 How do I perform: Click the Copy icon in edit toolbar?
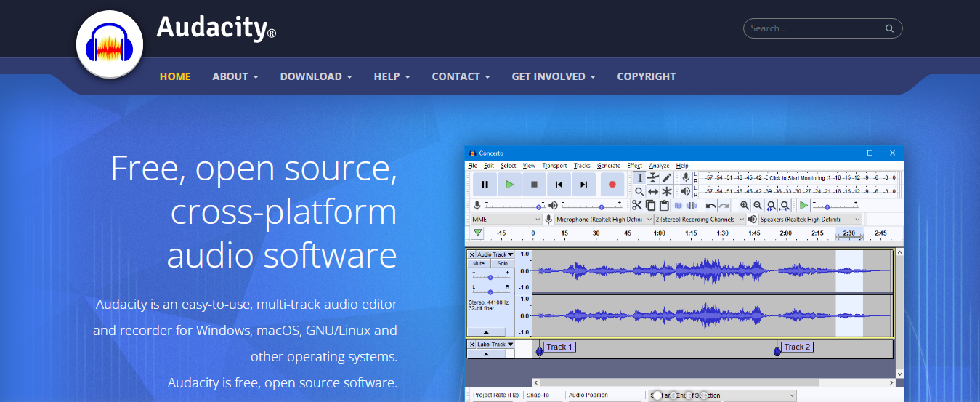coord(650,206)
